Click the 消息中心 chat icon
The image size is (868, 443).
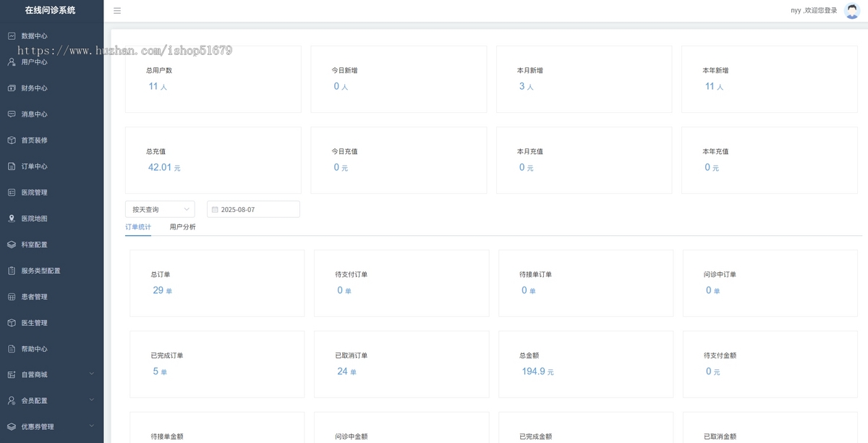[12, 114]
